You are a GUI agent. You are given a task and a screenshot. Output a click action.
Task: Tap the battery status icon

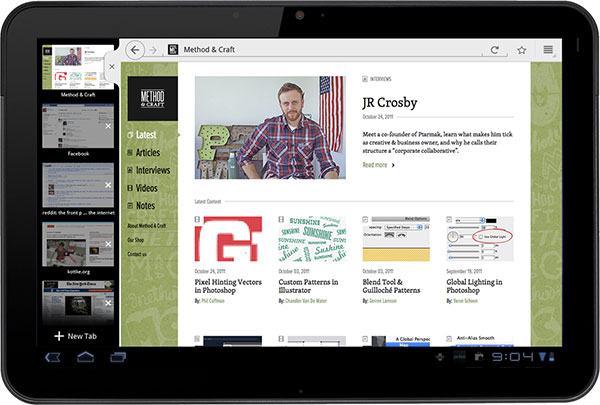[551, 357]
